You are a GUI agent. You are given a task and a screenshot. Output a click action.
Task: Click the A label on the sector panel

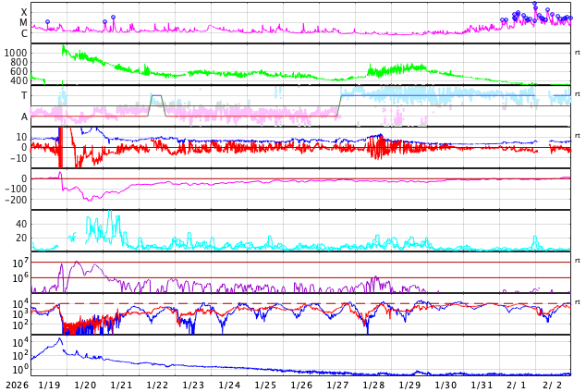[24, 116]
